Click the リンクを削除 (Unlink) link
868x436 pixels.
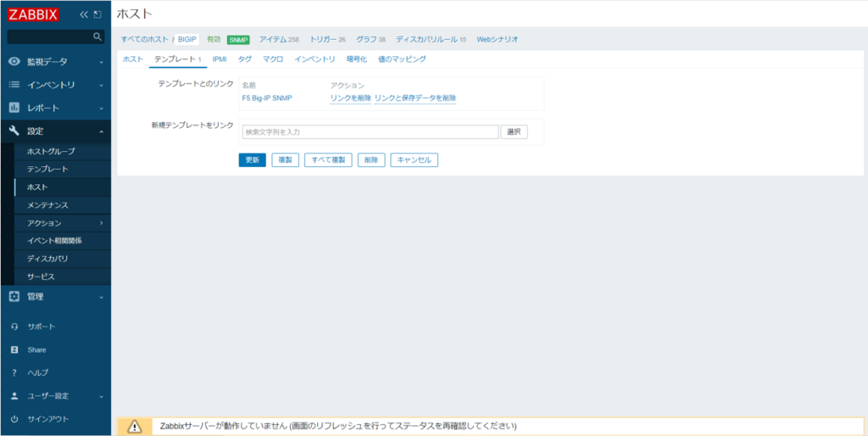point(350,98)
